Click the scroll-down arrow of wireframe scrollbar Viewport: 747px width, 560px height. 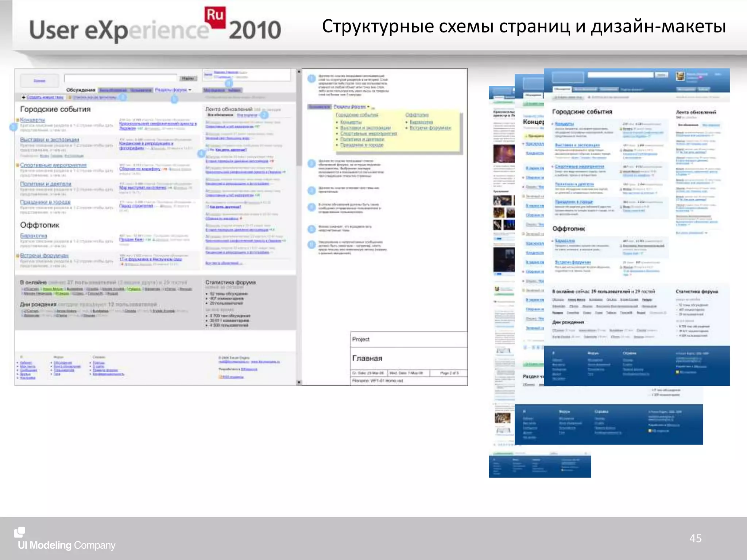(299, 382)
